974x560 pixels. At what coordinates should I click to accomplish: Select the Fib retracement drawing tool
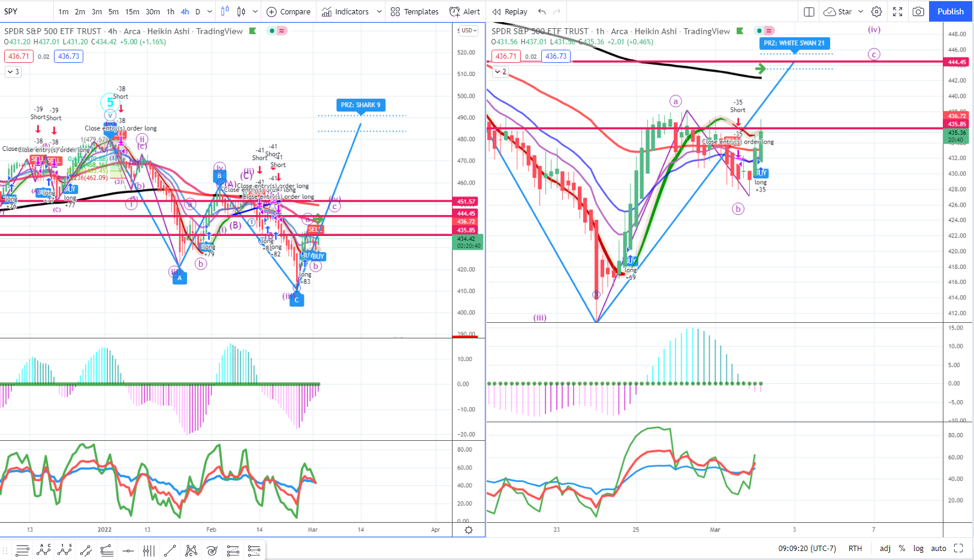23,550
